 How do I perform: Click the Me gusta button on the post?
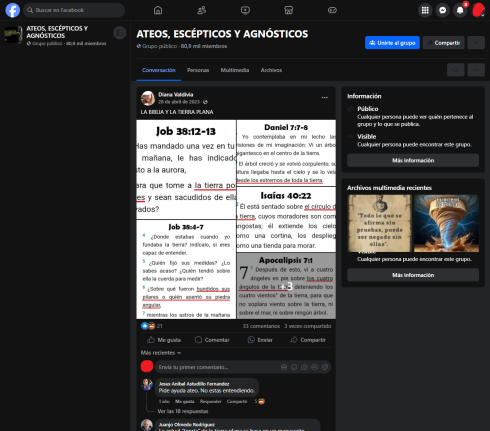point(164,340)
